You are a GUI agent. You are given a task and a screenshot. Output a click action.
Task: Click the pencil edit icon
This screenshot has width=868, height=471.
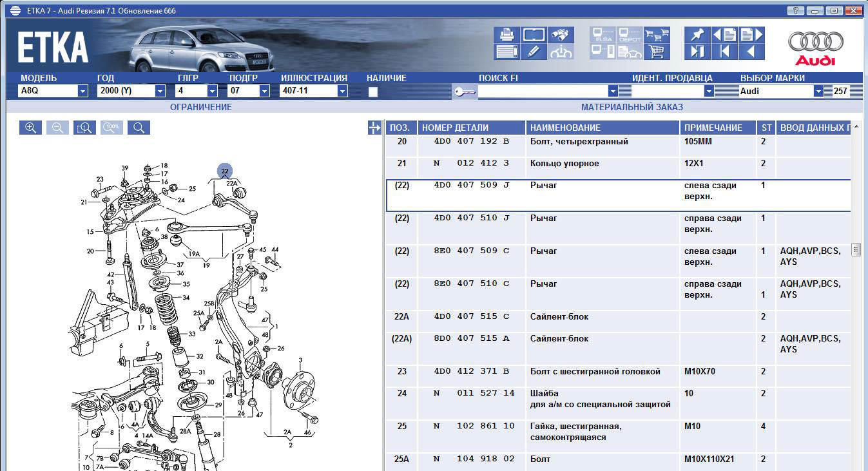(534, 52)
